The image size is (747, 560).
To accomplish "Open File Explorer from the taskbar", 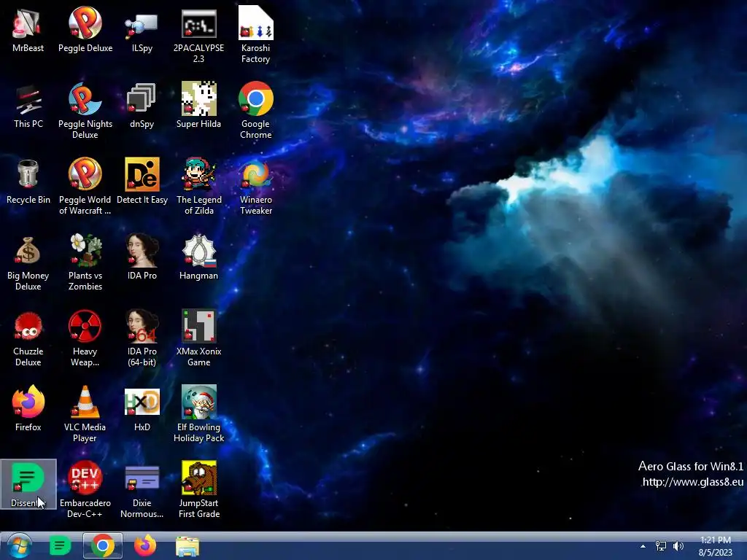I will (187, 546).
